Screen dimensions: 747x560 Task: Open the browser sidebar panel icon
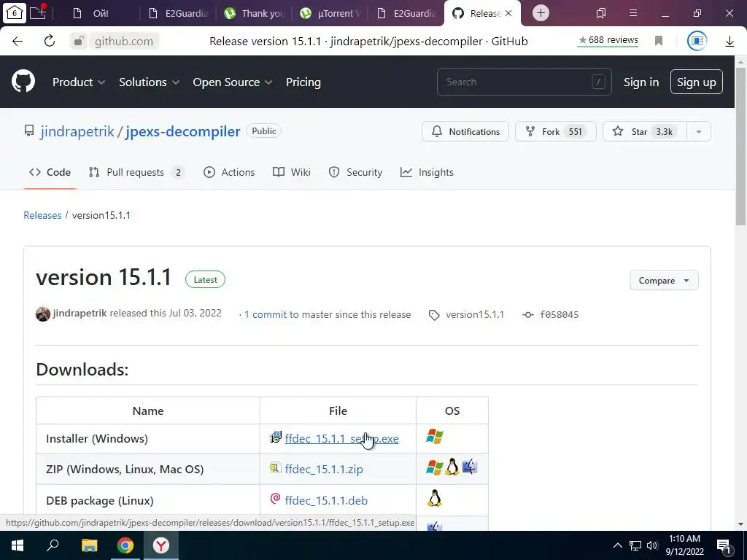tap(697, 41)
